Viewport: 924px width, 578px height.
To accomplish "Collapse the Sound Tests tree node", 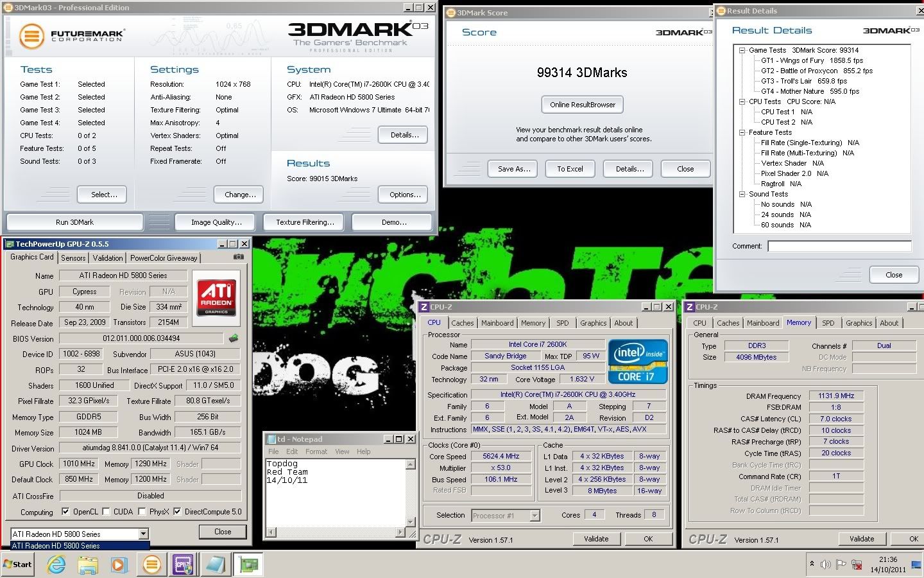I will [742, 194].
